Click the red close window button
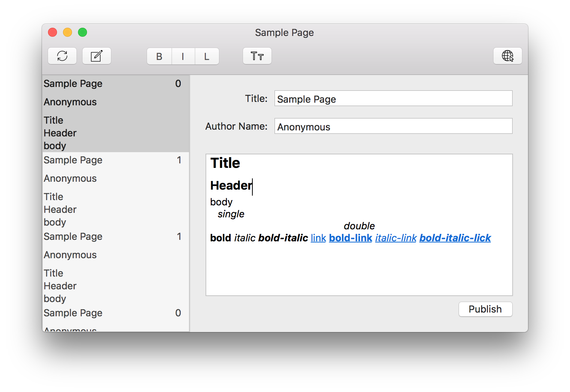The height and width of the screenshot is (392, 570). [x=52, y=33]
